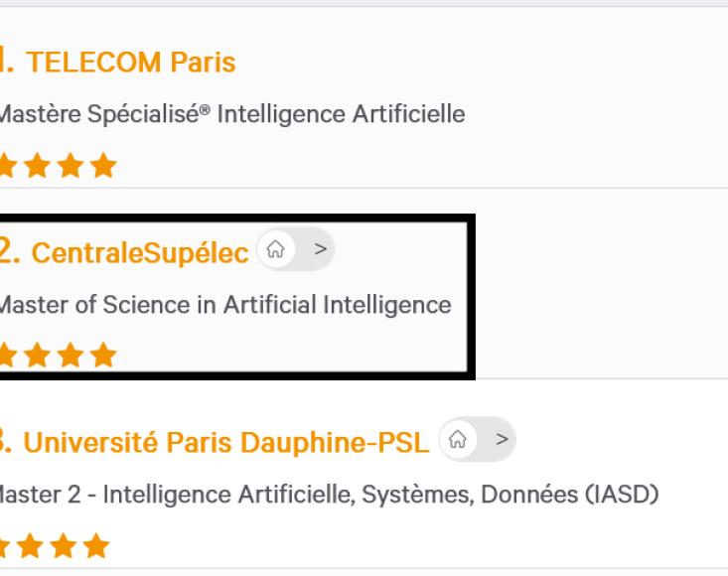Select Master 2 IASD program text
Viewport: 728px width, 576px height.
[x=328, y=495]
